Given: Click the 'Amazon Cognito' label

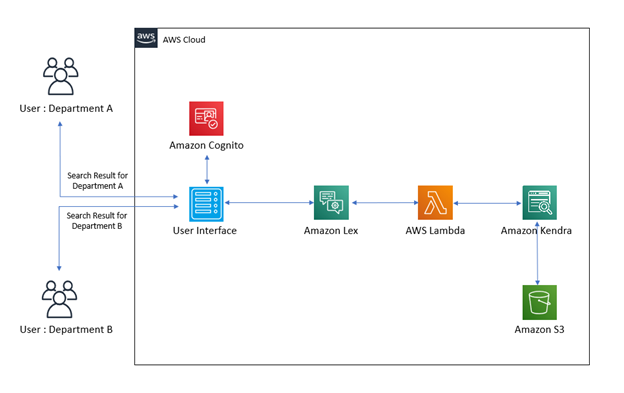Looking at the screenshot, I should [206, 145].
